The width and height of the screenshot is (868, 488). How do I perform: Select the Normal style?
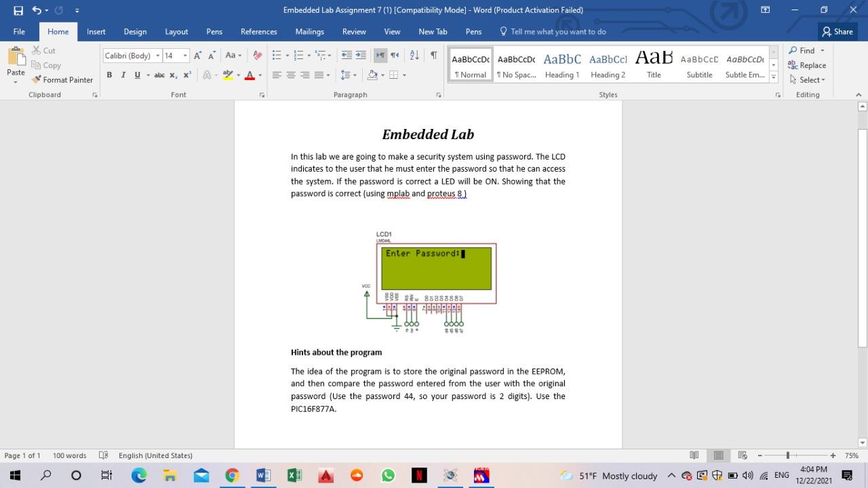tap(471, 65)
